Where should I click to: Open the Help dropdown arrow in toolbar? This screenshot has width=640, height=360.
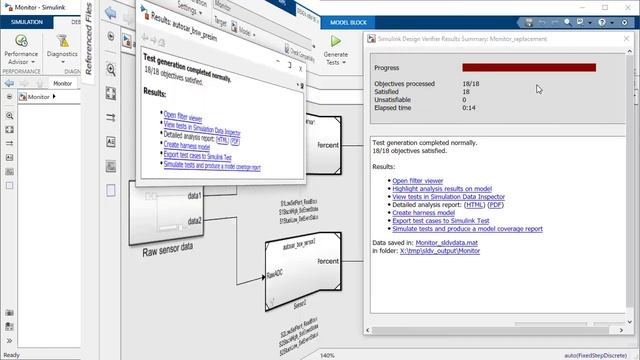[x=612, y=23]
